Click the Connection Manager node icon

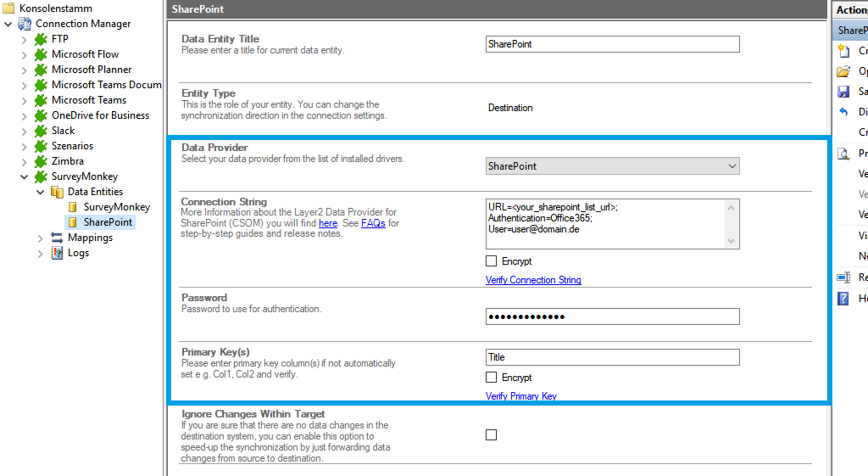point(25,24)
